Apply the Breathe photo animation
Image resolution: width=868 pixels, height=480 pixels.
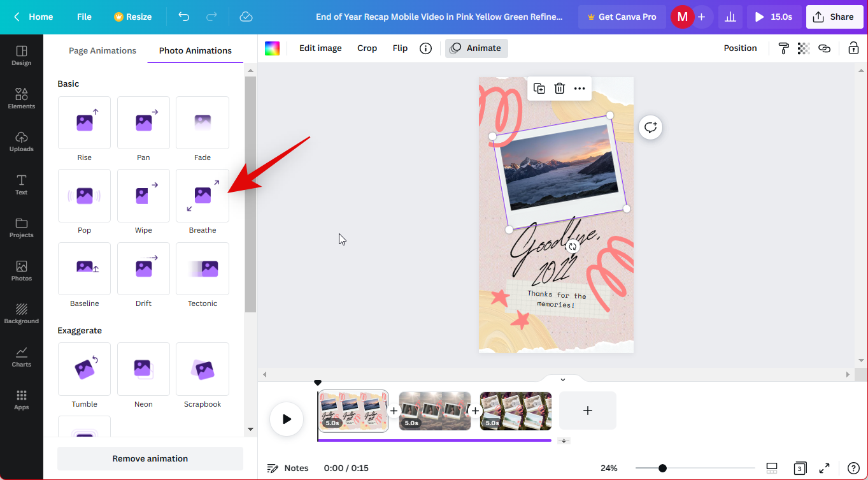[x=203, y=196]
